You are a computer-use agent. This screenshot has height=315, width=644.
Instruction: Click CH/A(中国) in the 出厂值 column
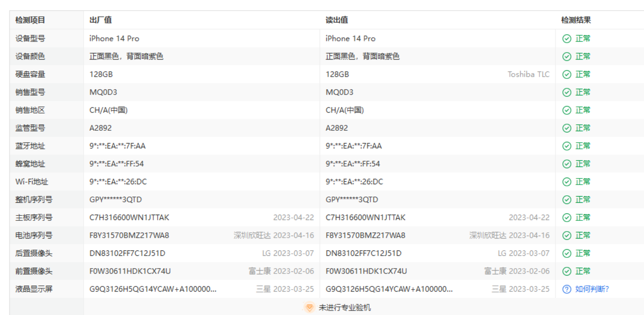[x=109, y=110]
